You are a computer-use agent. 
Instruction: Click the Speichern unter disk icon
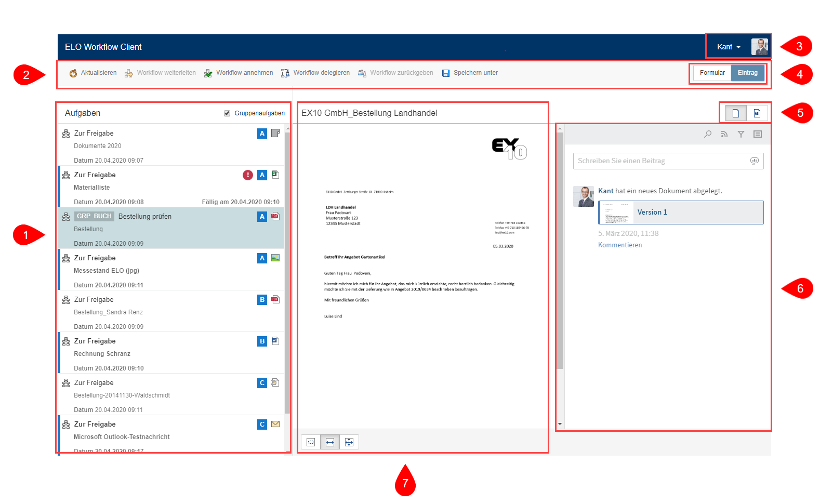coord(446,73)
